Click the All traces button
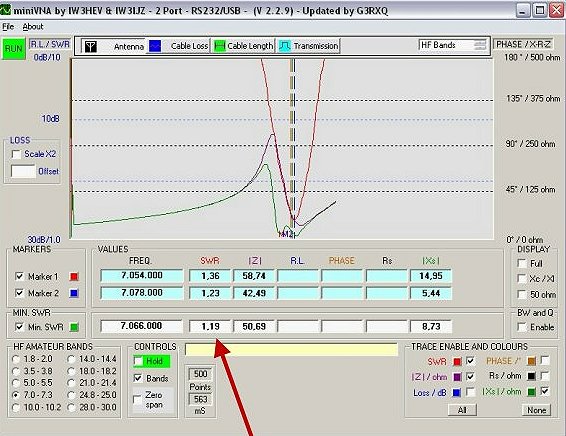 [x=462, y=410]
